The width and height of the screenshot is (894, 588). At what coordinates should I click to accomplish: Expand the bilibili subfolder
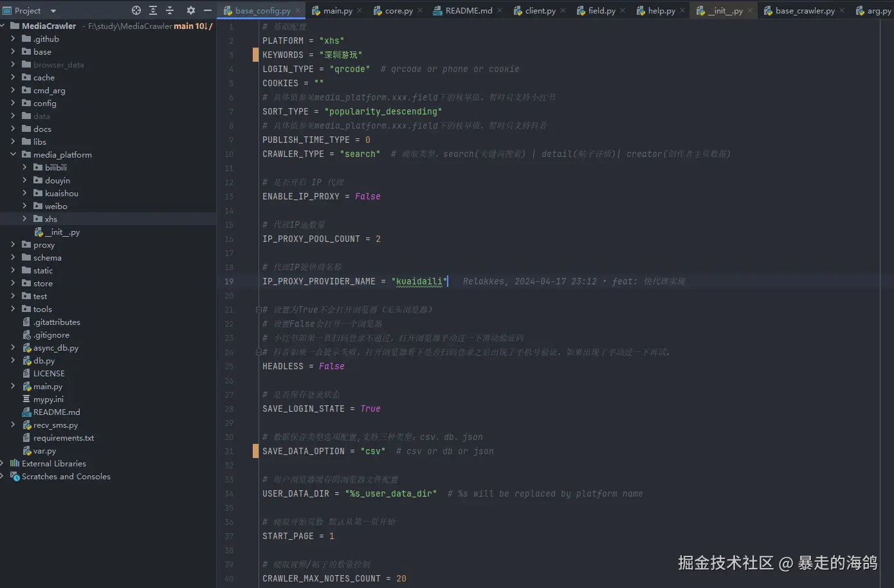[24, 167]
